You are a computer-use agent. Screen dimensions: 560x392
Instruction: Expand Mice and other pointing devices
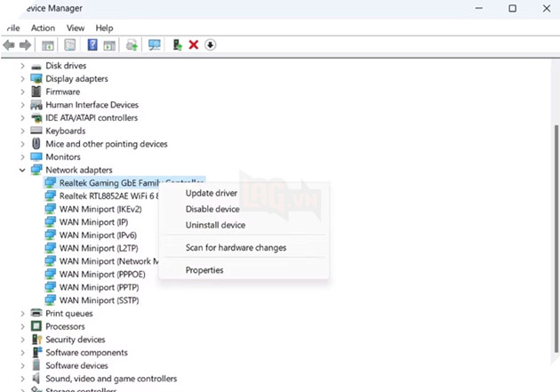point(22,144)
